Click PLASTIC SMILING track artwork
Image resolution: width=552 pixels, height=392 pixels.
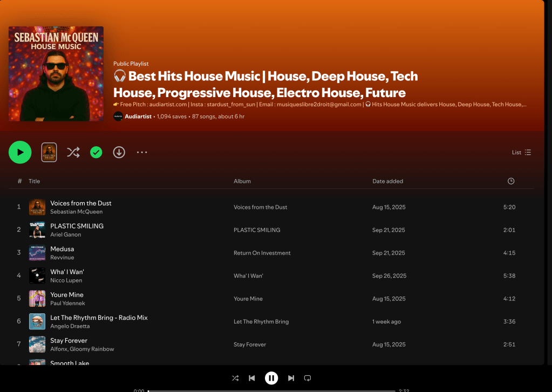tap(37, 230)
